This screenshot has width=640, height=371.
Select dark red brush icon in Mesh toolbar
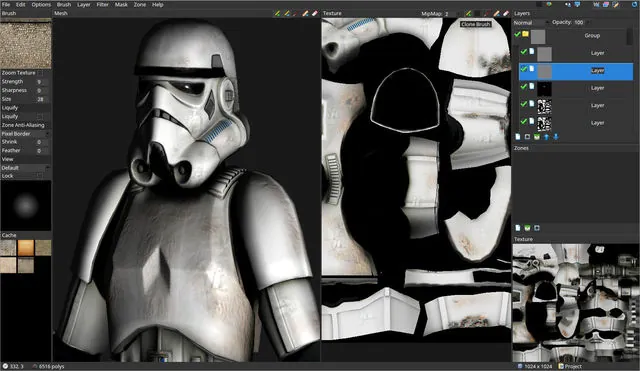click(296, 13)
